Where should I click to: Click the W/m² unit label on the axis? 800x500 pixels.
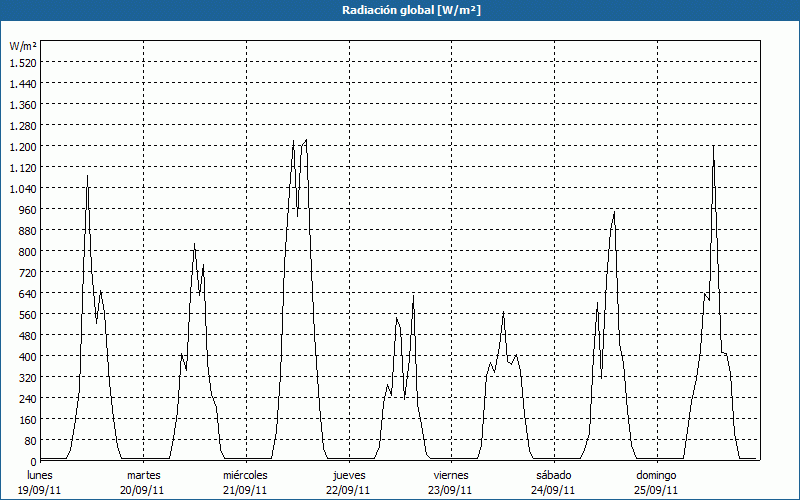(23, 46)
